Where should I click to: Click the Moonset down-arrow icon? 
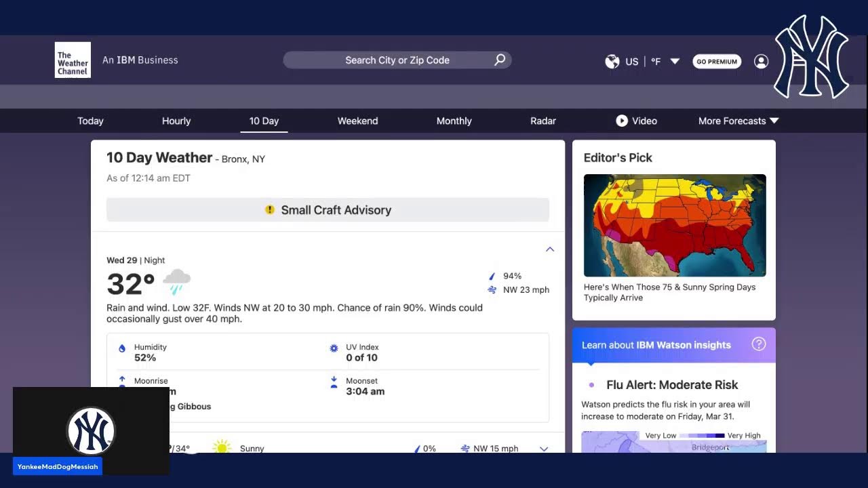point(334,383)
